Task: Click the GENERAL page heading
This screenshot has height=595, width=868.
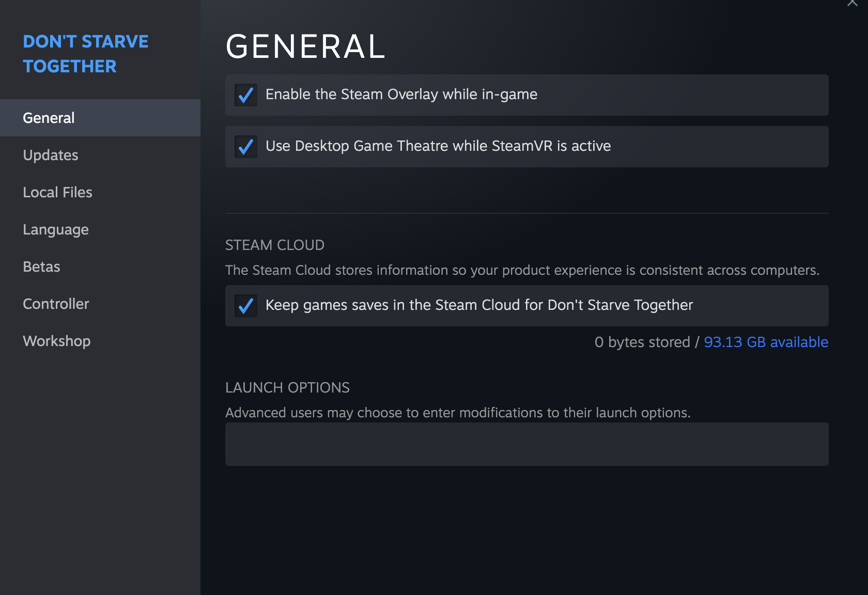Action: 305,46
